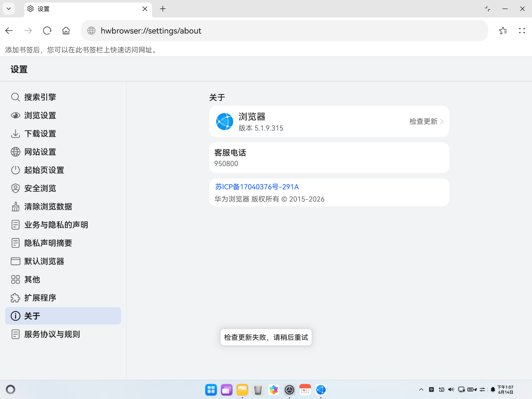Click the chevron next to 检查更新

442,121
